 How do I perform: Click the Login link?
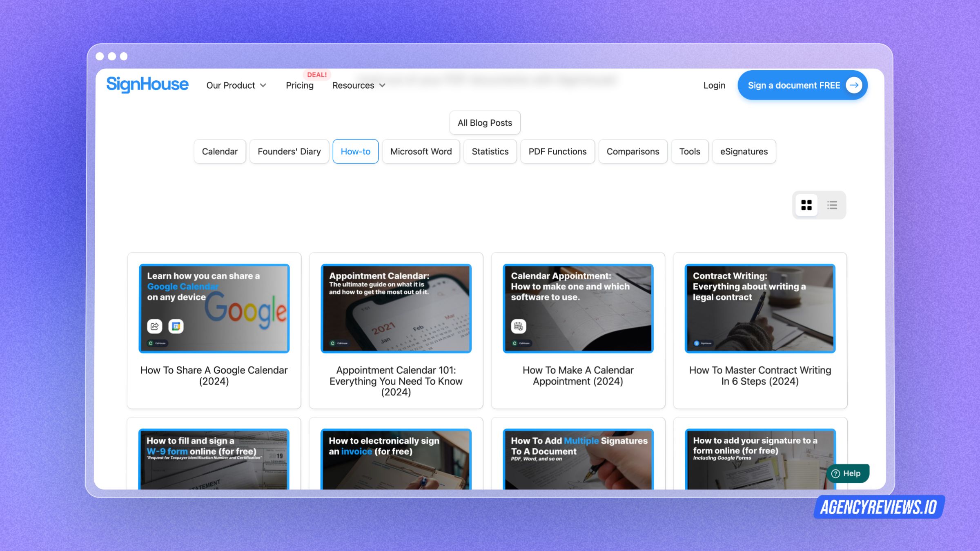[x=714, y=85]
